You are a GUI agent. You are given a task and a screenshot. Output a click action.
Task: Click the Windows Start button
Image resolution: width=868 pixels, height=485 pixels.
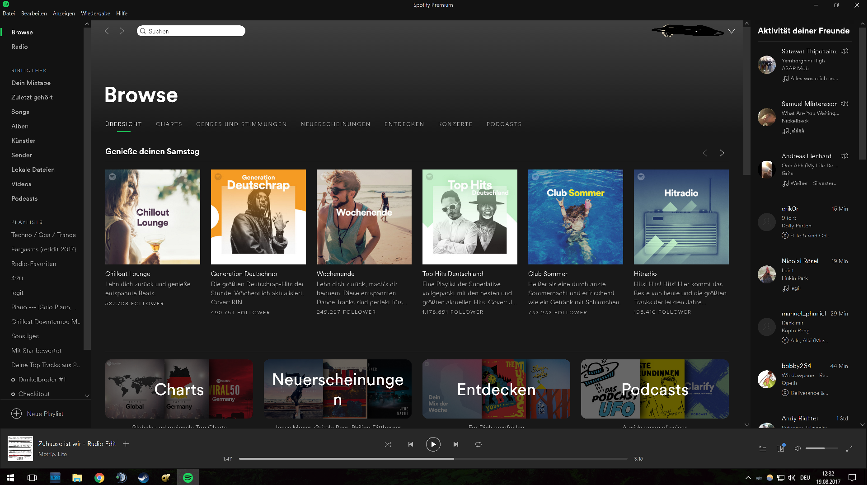click(x=10, y=477)
